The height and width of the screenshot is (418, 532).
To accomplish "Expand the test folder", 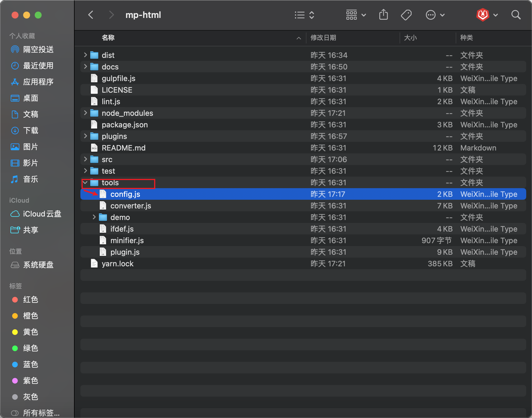I will [85, 170].
